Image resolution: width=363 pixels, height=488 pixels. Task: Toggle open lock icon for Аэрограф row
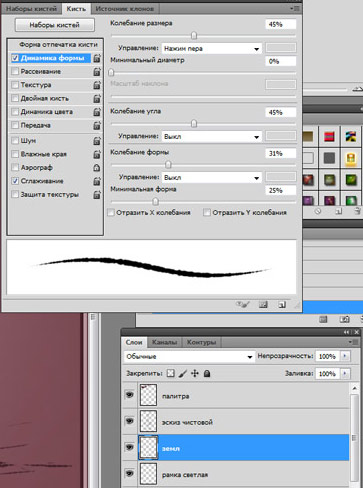[x=97, y=167]
